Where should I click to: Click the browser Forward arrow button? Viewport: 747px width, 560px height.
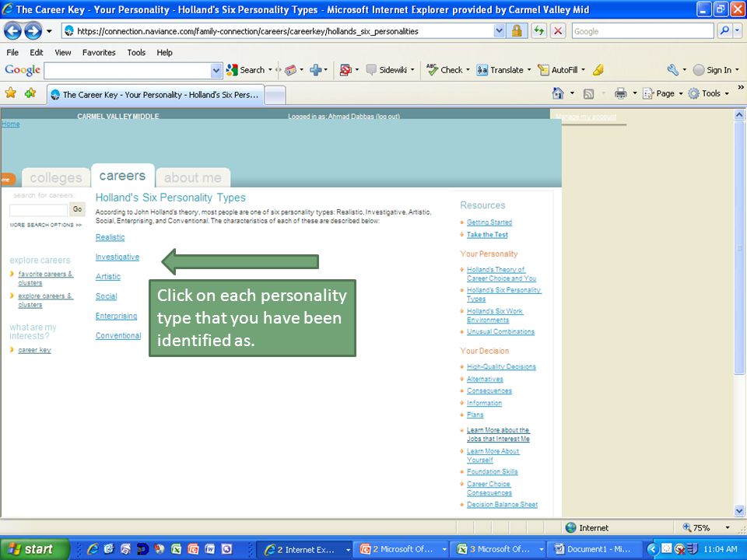point(33,31)
